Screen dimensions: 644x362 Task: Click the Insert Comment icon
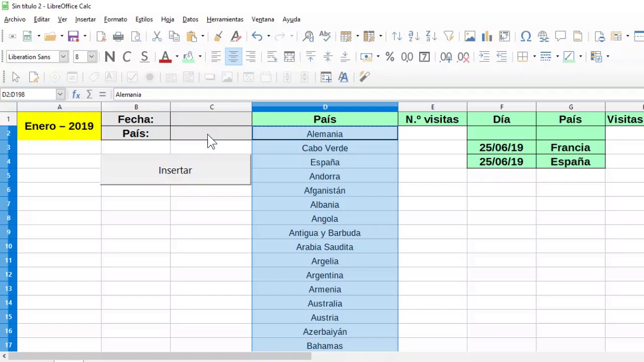tap(560, 36)
